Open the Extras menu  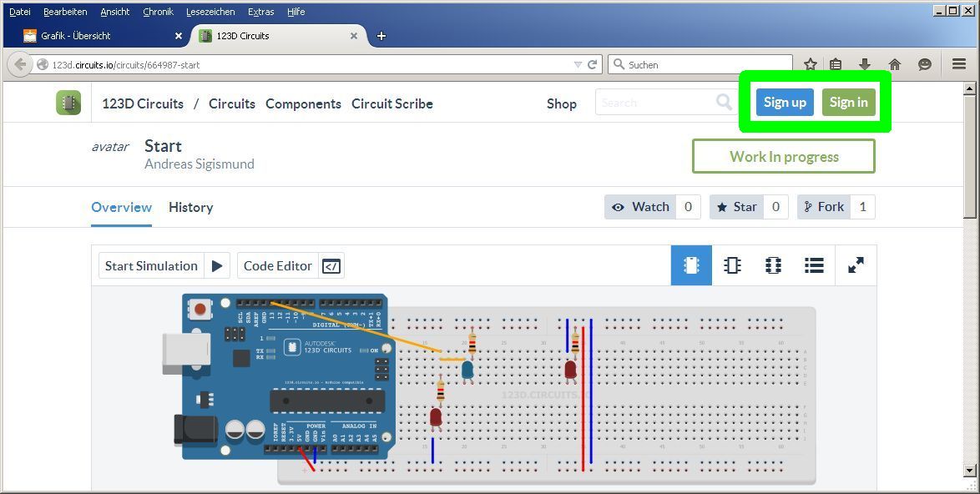pyautogui.click(x=260, y=12)
